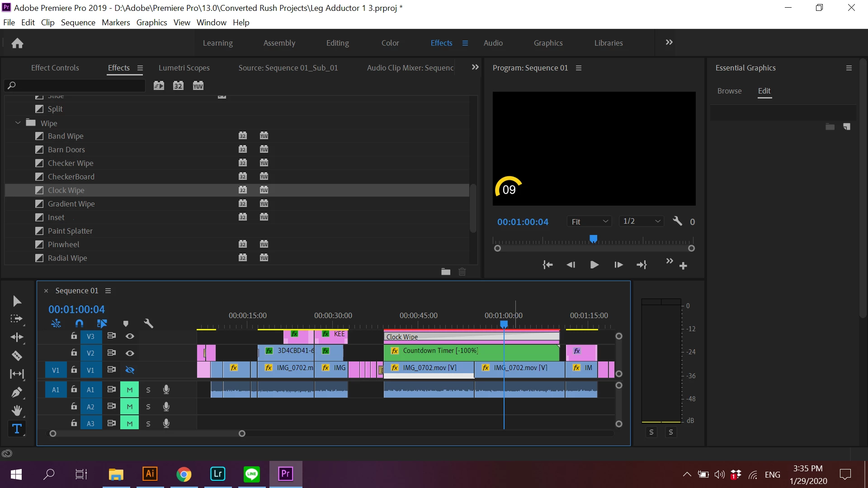Open File Explorer from taskbar
This screenshot has height=488, width=868.
(x=116, y=474)
